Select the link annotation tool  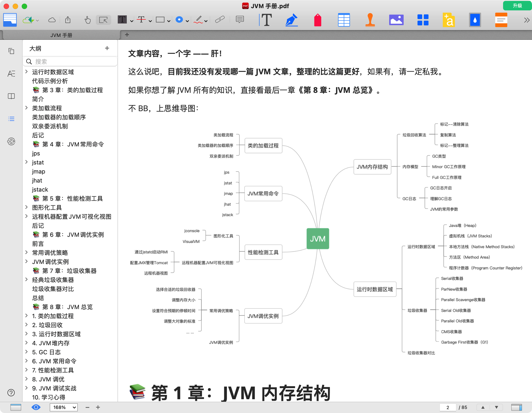pyautogui.click(x=219, y=20)
